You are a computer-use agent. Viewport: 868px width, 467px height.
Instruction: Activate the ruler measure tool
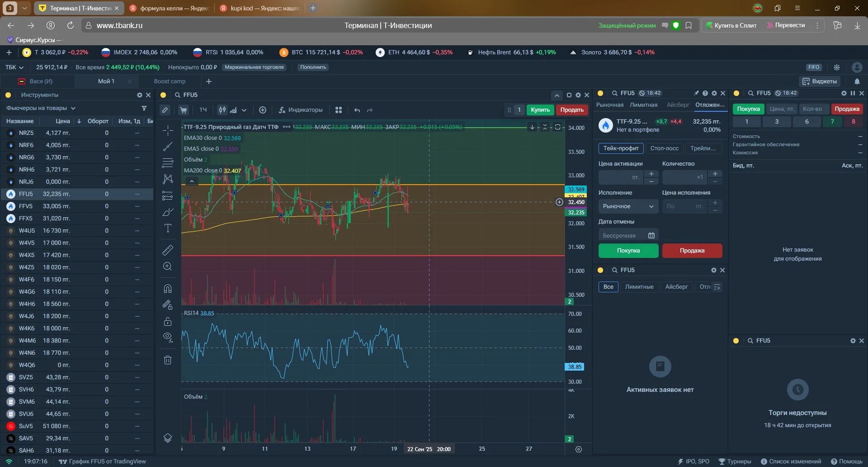click(x=168, y=250)
